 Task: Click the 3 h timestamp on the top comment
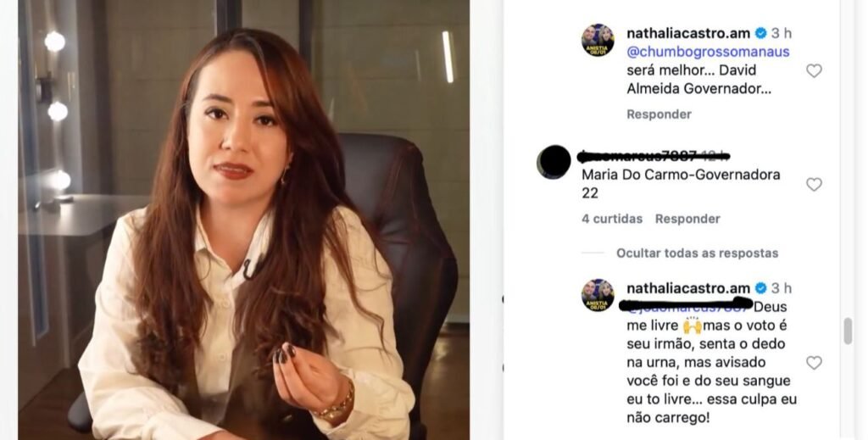click(x=782, y=33)
